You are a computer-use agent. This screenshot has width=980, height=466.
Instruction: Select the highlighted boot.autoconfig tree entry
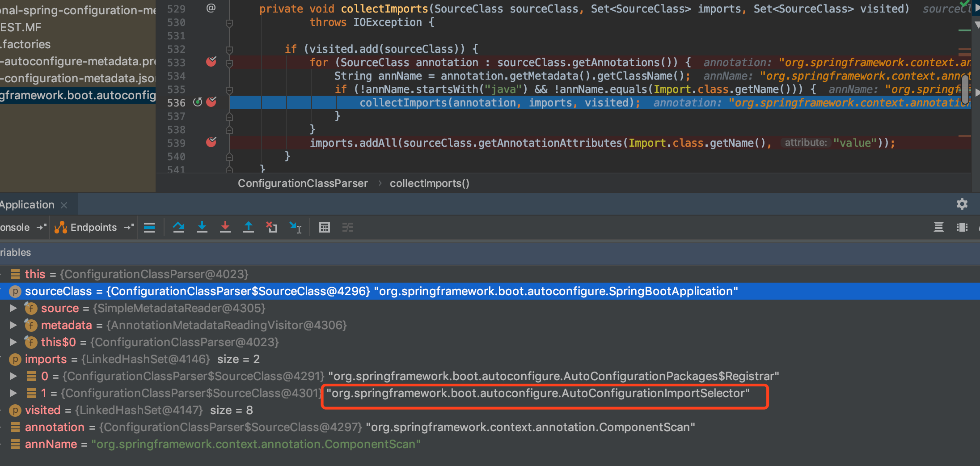pos(78,95)
